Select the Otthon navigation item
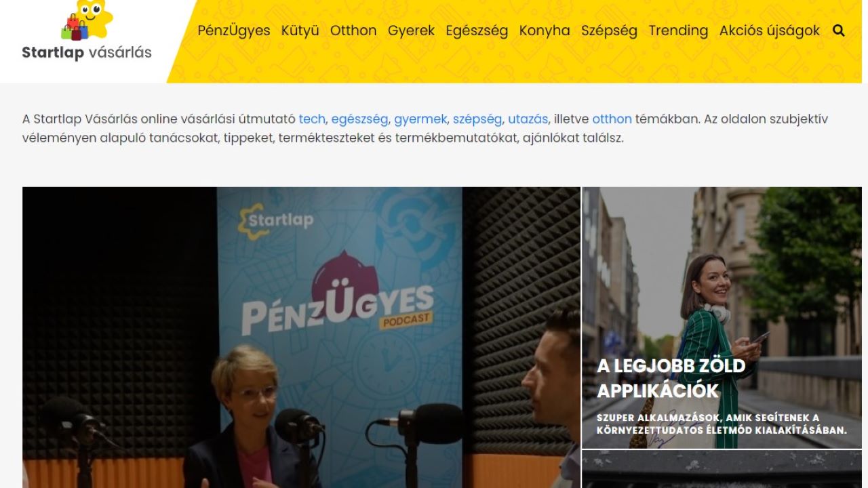The width and height of the screenshot is (868, 488). click(353, 30)
